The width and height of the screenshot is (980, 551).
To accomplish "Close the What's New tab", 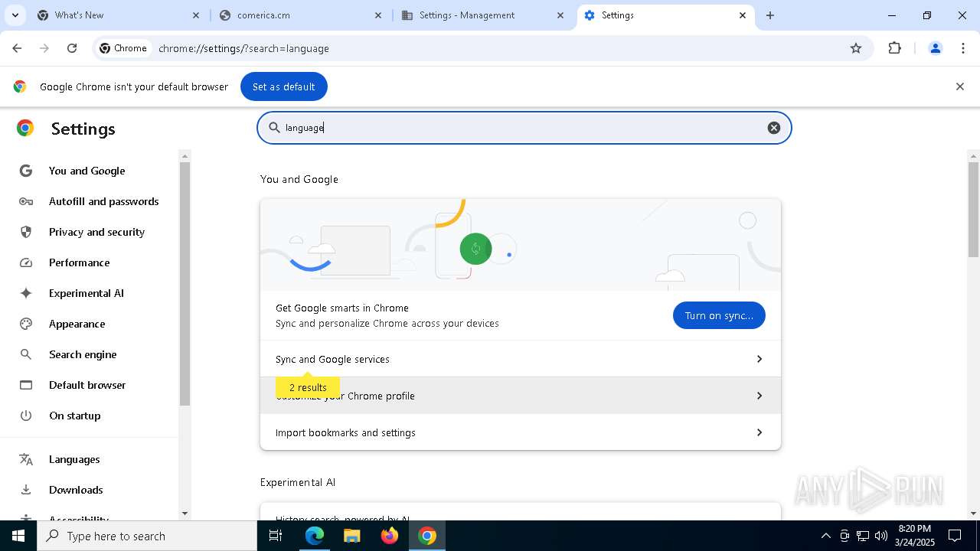I will click(x=195, y=15).
